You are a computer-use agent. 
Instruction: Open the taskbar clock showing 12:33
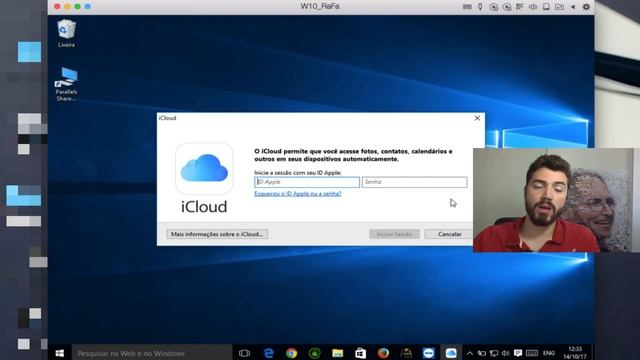[x=575, y=353]
